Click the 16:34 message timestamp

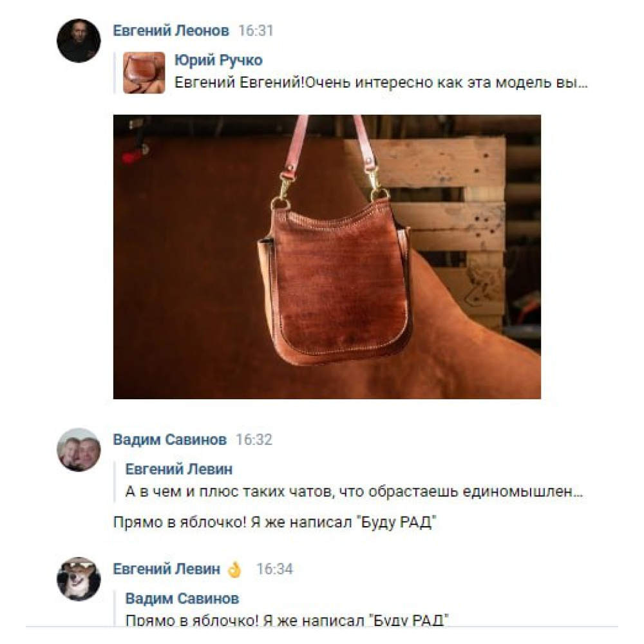tap(275, 569)
